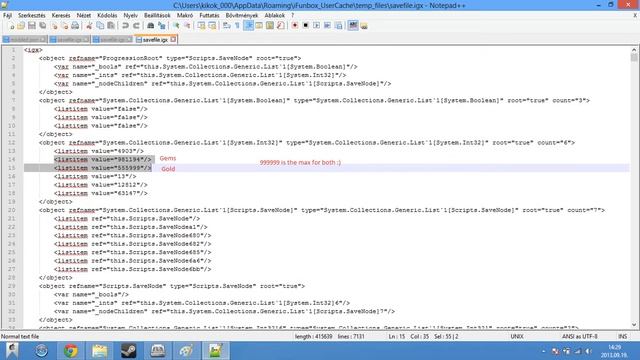Open the Beállítások menu
Image resolution: width=640 pixels, height=360 pixels.
157,15
